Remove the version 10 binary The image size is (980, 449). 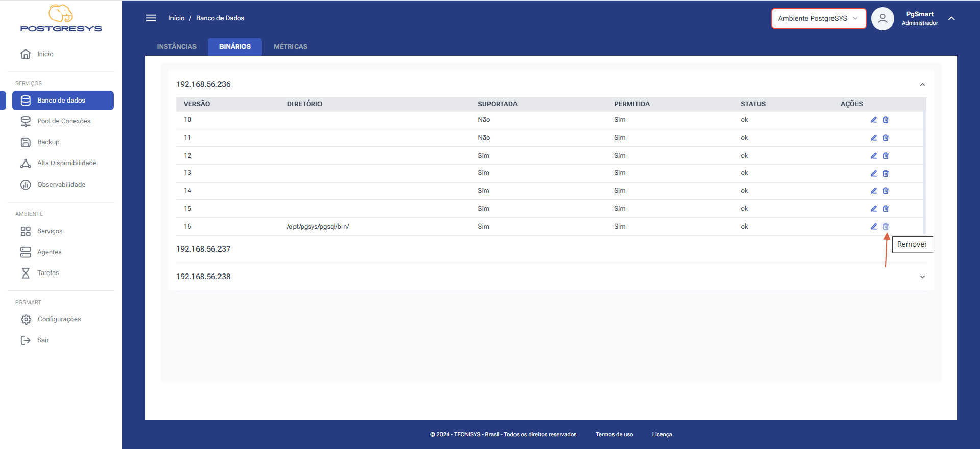[886, 120]
